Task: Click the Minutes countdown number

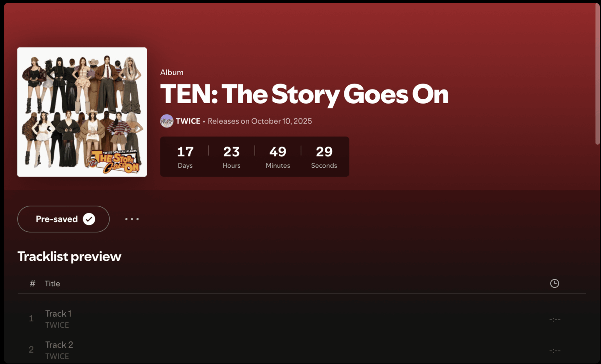Action: click(x=277, y=152)
